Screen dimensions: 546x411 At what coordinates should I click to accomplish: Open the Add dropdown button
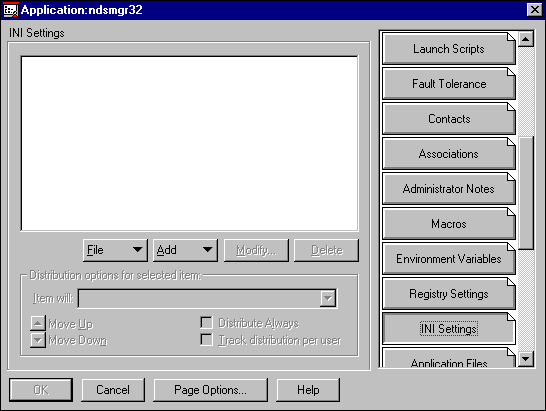[185, 250]
